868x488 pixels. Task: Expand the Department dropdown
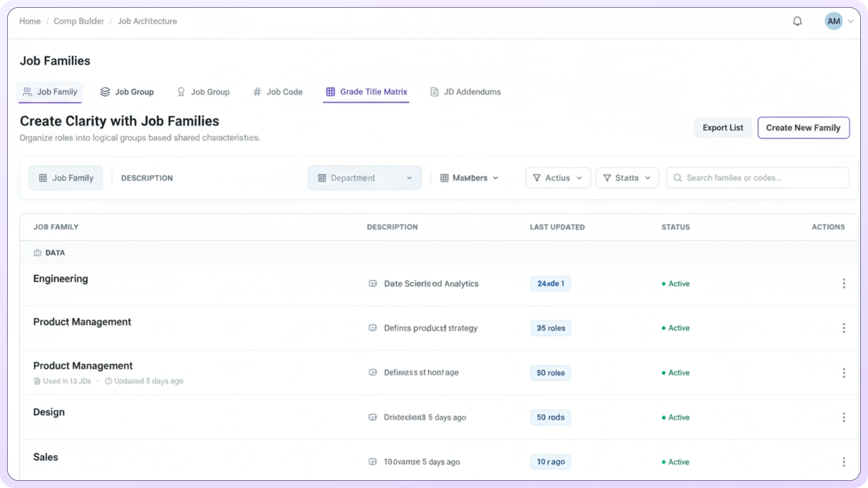(x=365, y=178)
